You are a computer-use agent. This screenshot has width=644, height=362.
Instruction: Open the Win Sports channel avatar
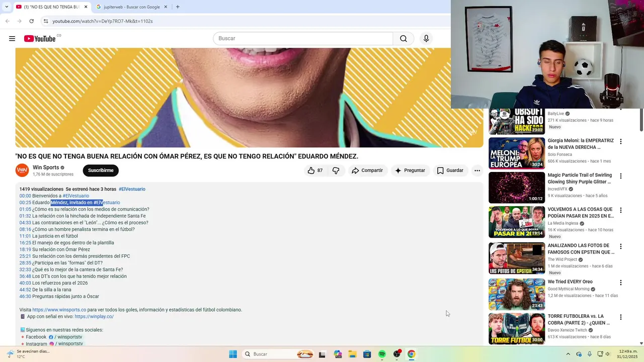point(22,170)
